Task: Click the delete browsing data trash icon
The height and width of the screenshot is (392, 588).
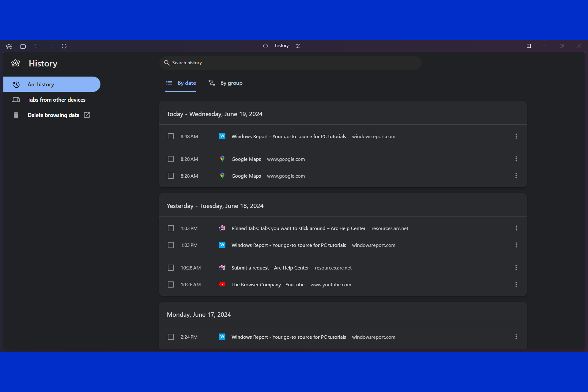Action: 16,115
